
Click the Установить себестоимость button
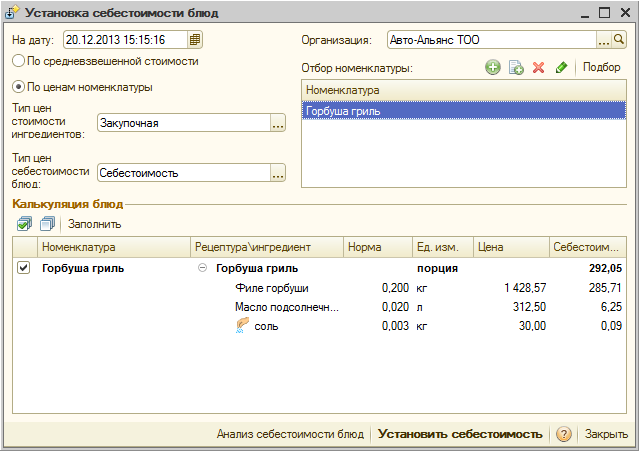(x=460, y=434)
